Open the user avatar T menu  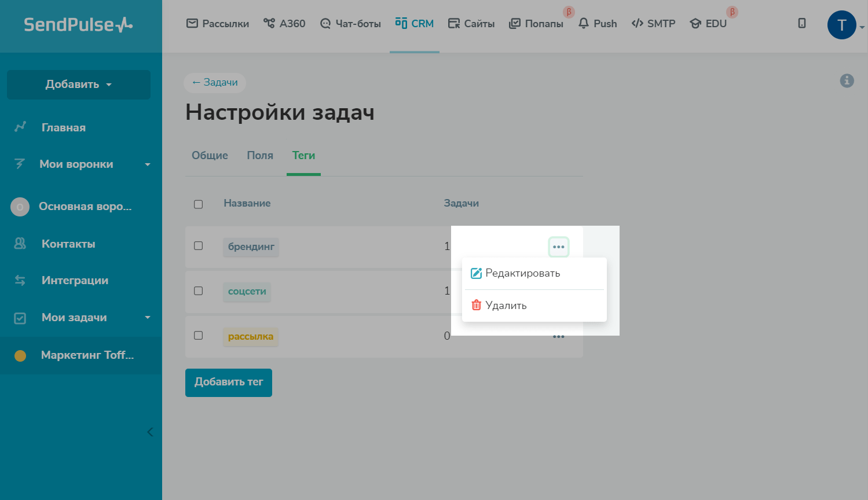pos(841,25)
